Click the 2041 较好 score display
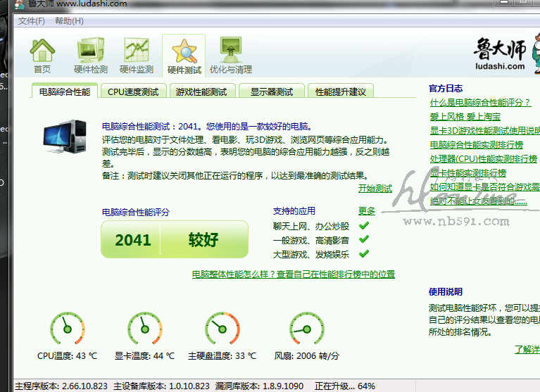The image size is (540, 392). 175,239
